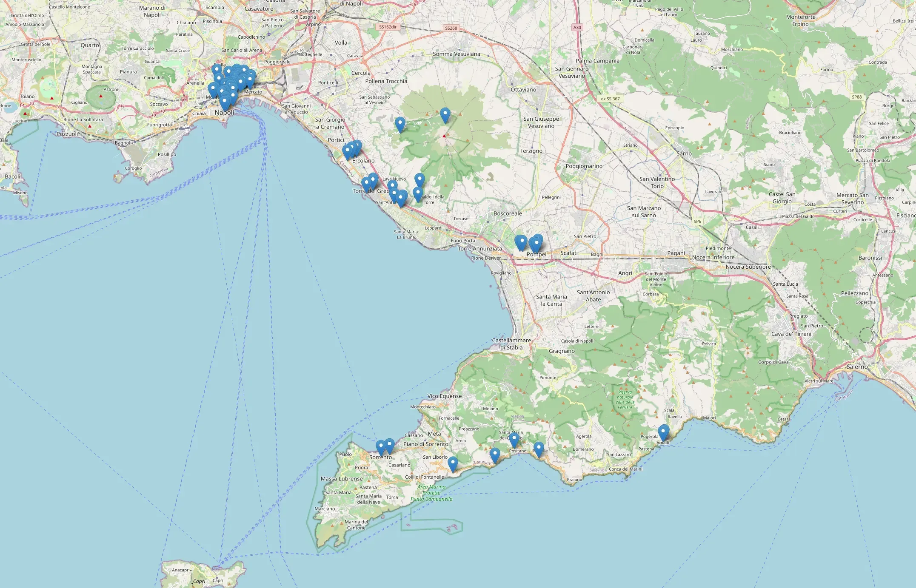
Task: Click the Salerno city label
Action: point(857,366)
